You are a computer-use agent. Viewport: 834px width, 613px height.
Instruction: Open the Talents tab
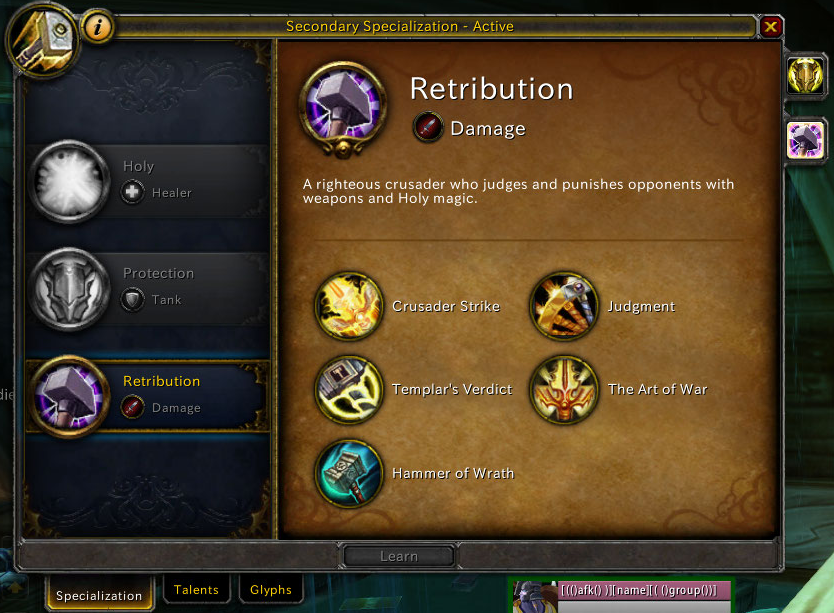196,589
